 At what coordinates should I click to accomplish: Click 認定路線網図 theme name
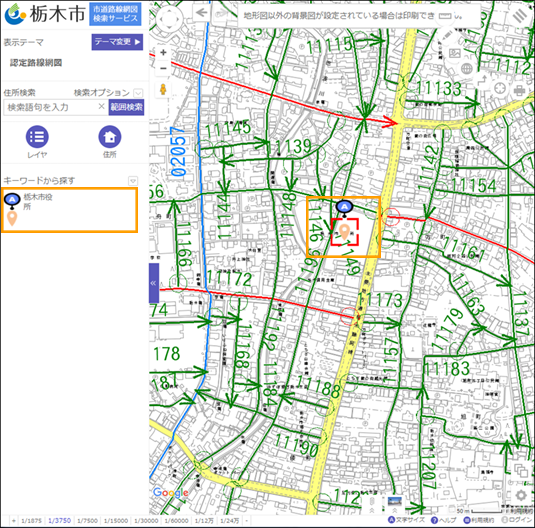click(x=36, y=63)
